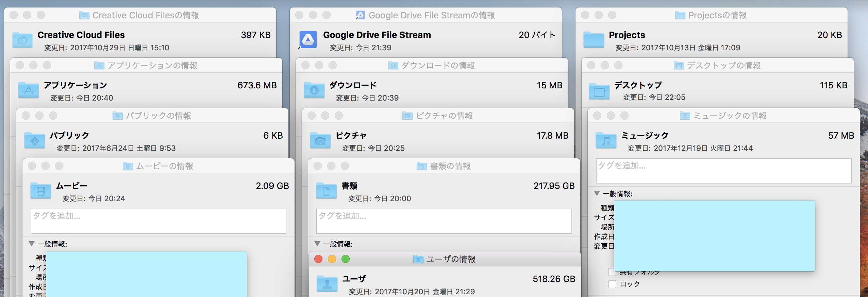Select the ミュージック folder icon
Viewport: 868px width, 297px height.
[606, 140]
